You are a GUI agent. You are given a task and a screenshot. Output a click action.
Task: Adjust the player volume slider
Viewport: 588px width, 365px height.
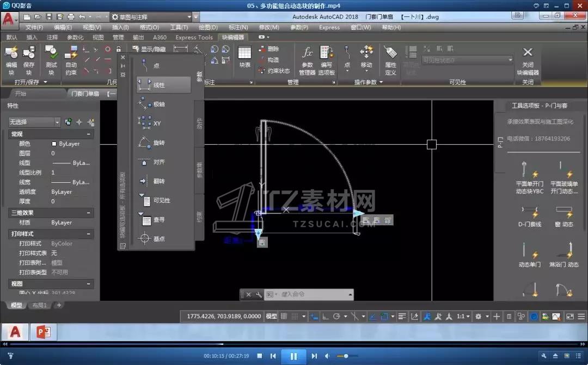tap(345, 356)
